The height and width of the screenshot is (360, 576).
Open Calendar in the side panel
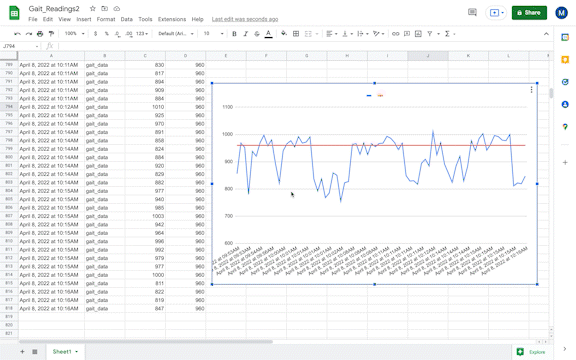(565, 37)
